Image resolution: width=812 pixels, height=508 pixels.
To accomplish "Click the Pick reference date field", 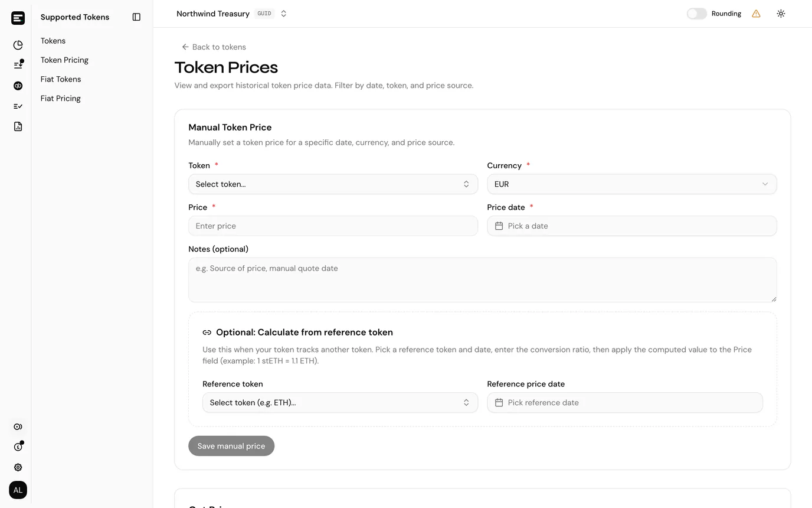I will (x=625, y=403).
